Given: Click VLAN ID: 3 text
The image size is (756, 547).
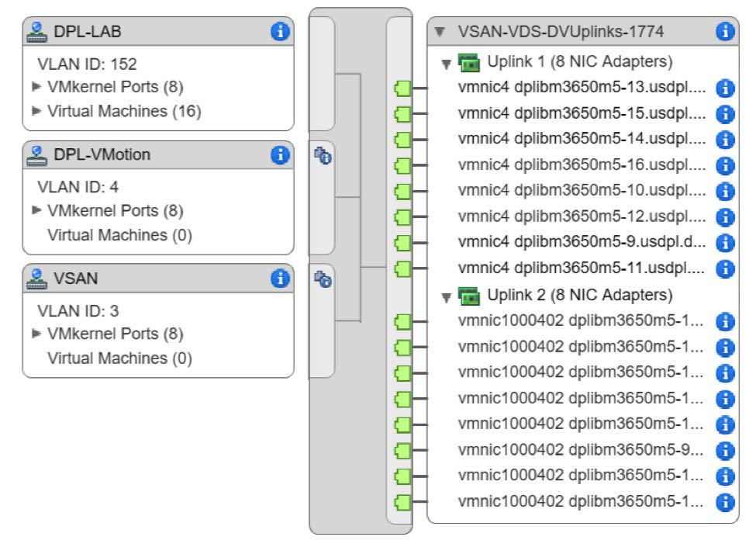Looking at the screenshot, I should pos(78,311).
